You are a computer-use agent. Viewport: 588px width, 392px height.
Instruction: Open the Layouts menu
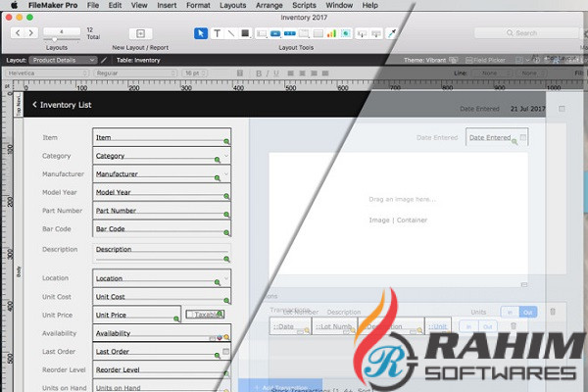233,5
